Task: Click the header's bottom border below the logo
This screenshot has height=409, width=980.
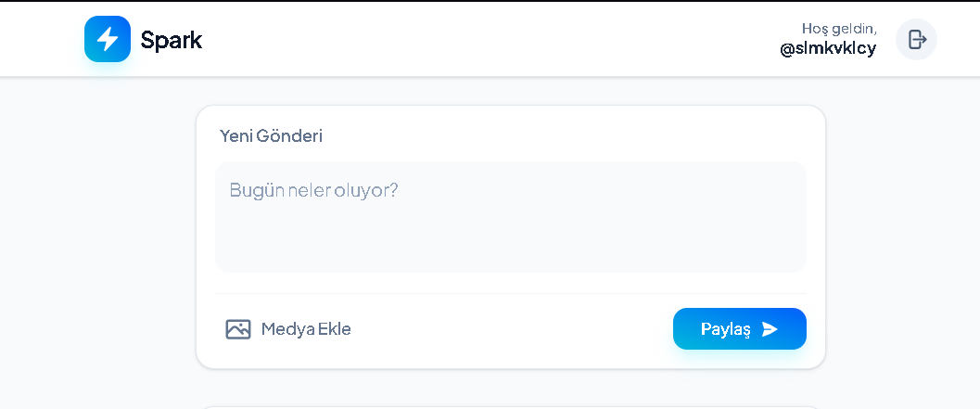Action: (108, 76)
